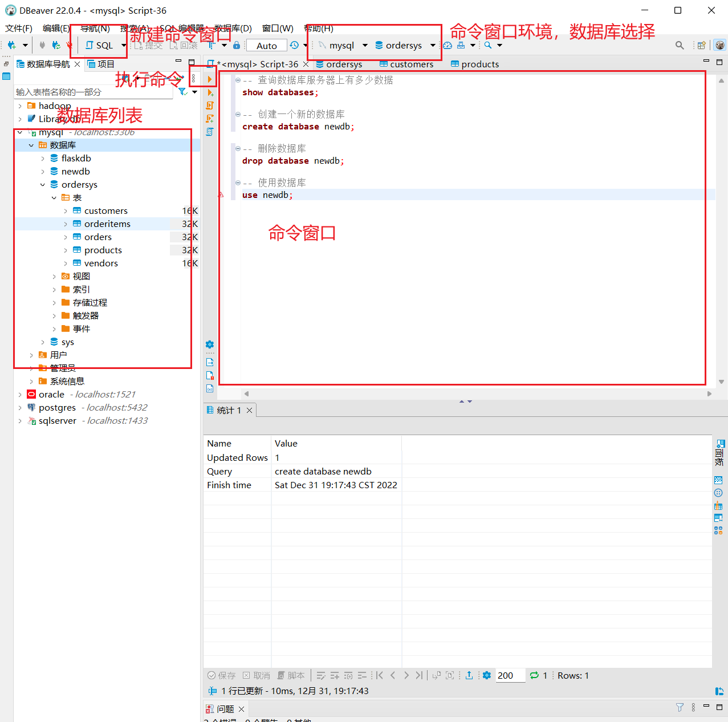Go to previous row arrow
728x722 pixels.
393,675
